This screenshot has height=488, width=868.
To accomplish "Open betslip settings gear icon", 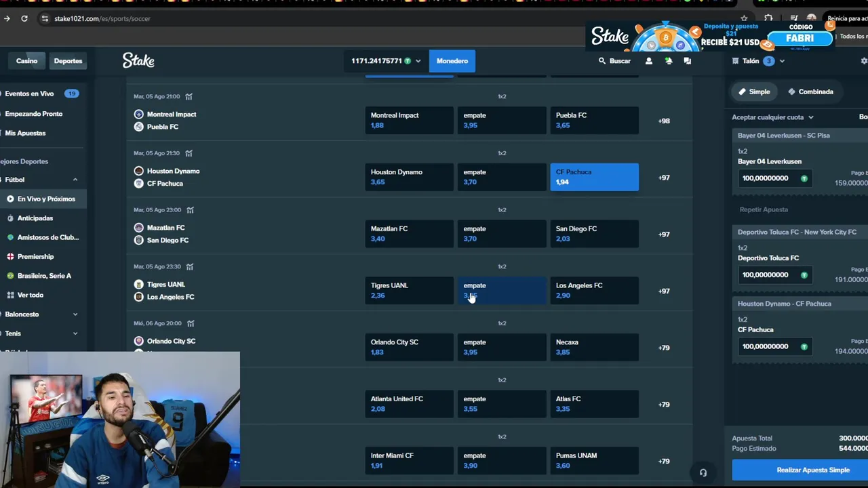I will 864,61.
